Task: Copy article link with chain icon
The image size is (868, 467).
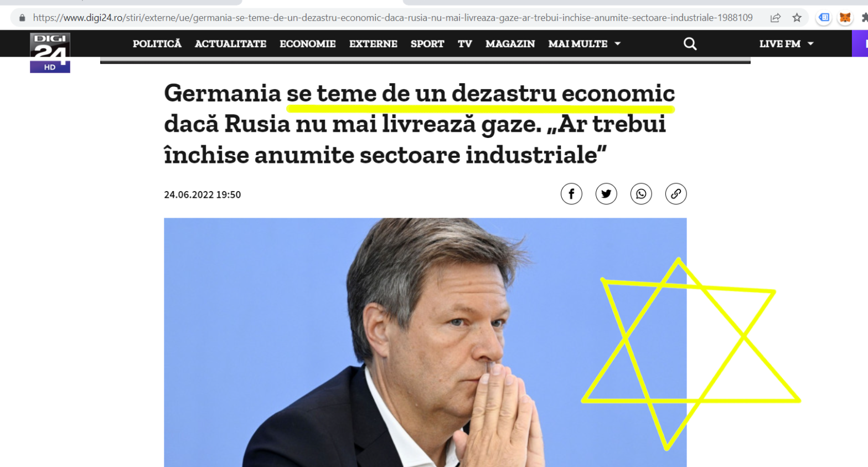Action: [676, 194]
